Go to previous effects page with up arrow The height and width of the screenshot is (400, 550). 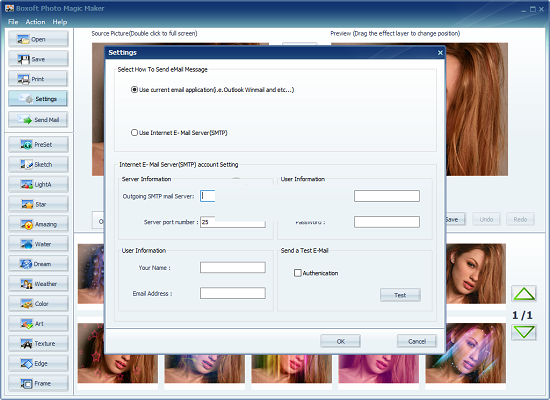pos(524,294)
